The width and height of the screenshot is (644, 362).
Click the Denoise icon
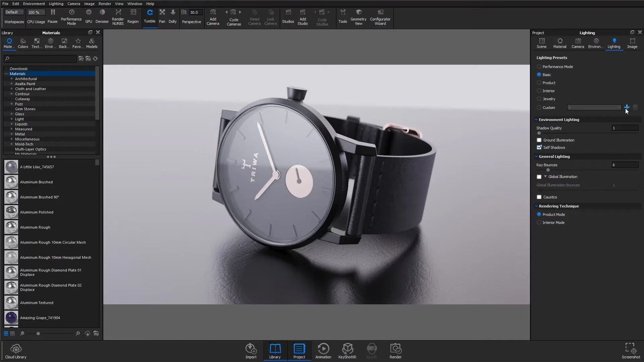coord(102,16)
